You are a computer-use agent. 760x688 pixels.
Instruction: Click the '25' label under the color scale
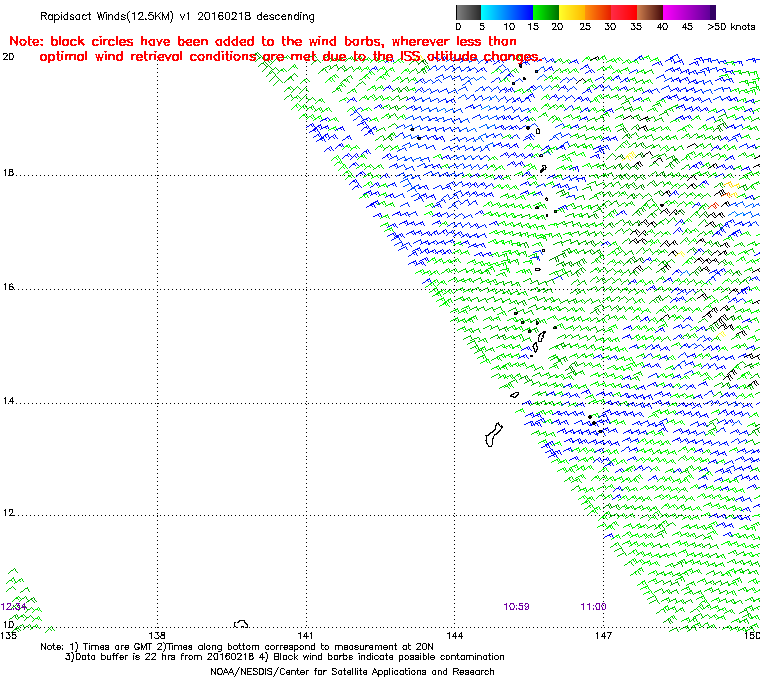pos(585,27)
